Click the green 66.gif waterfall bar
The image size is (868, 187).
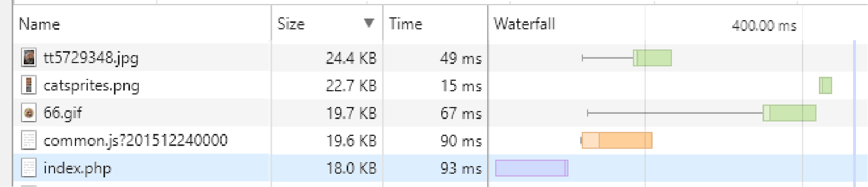click(x=789, y=113)
